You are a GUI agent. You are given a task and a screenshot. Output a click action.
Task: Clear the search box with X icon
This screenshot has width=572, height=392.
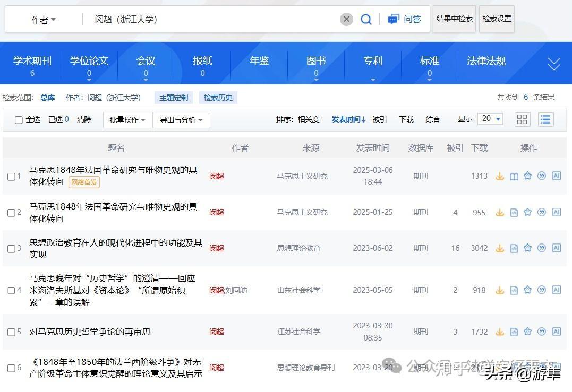[346, 20]
